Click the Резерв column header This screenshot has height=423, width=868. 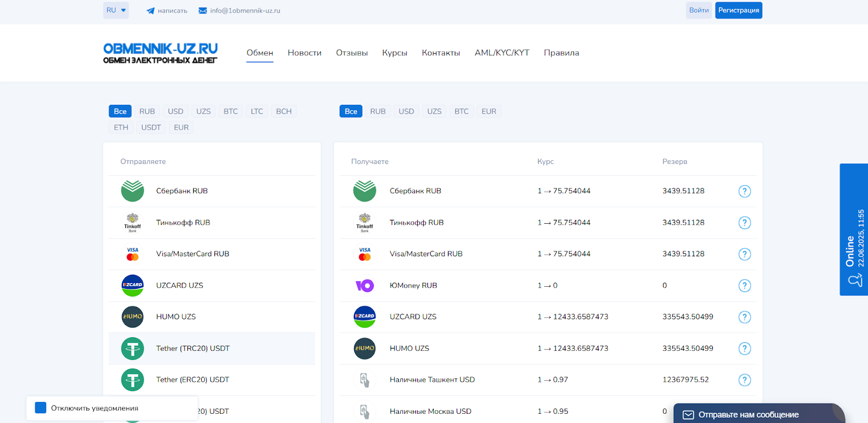pyautogui.click(x=674, y=162)
